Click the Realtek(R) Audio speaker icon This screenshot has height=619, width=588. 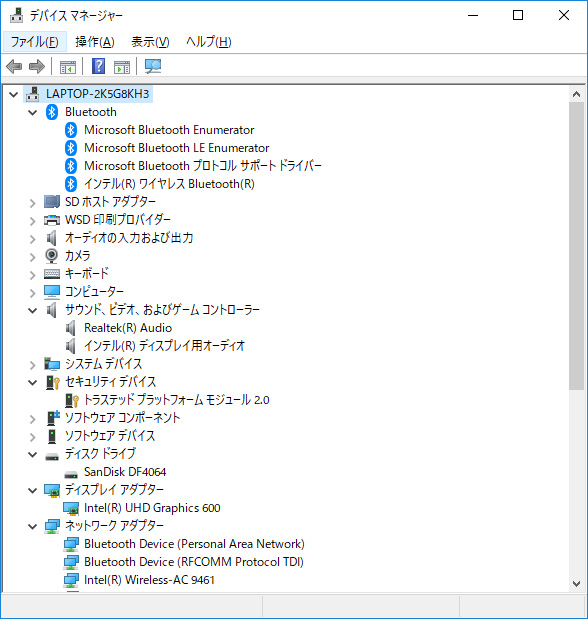click(71, 328)
